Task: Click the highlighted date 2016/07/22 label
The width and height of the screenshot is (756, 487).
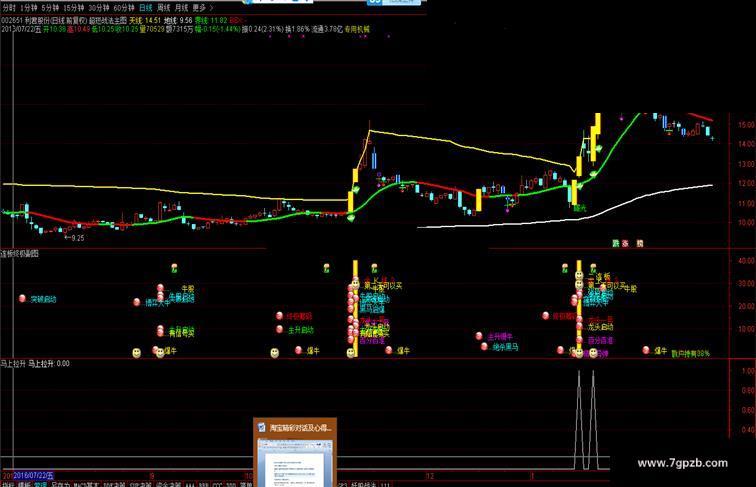Action: click(x=34, y=476)
